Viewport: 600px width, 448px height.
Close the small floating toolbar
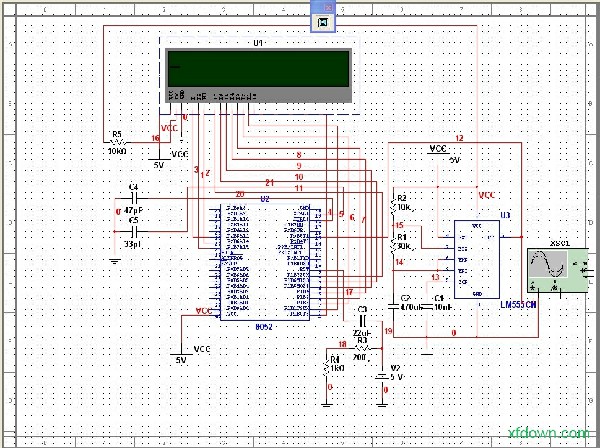328,7
